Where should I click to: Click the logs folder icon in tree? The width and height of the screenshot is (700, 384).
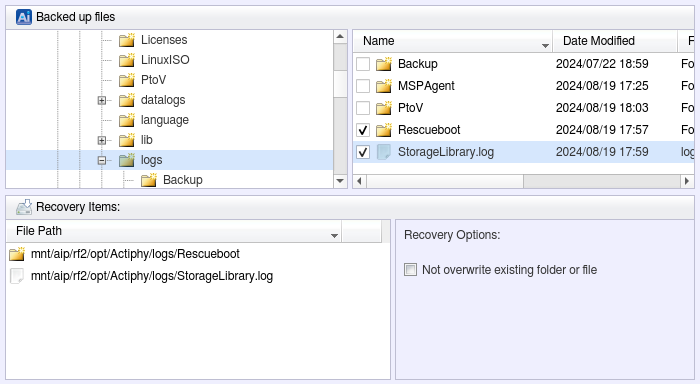[127, 160]
